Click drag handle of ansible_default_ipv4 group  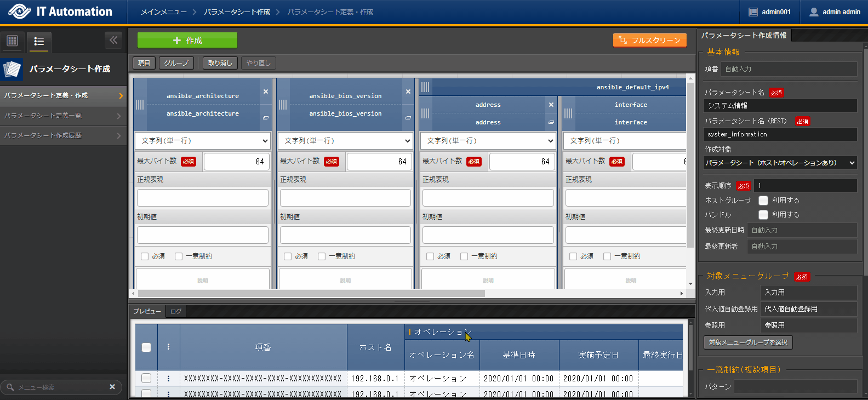click(426, 87)
